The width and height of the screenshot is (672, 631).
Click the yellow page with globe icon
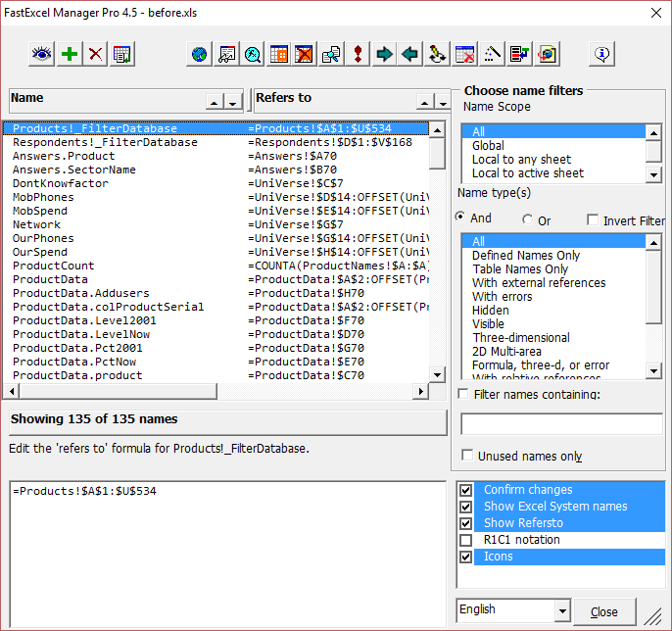click(x=548, y=54)
